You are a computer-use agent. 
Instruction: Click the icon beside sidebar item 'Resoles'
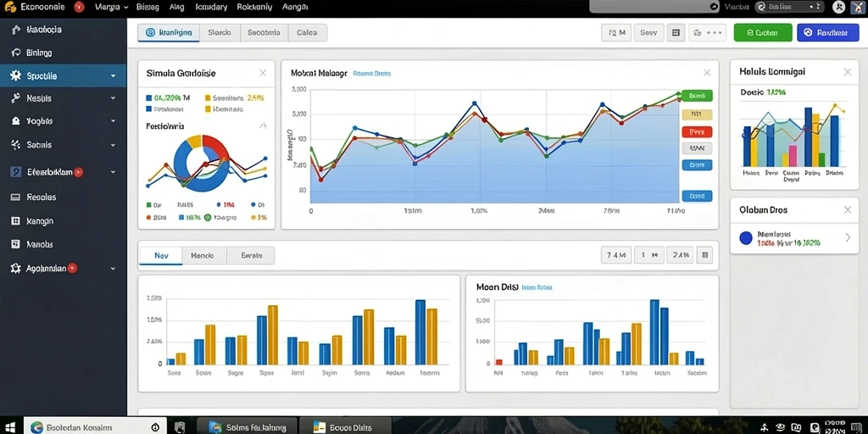15,197
